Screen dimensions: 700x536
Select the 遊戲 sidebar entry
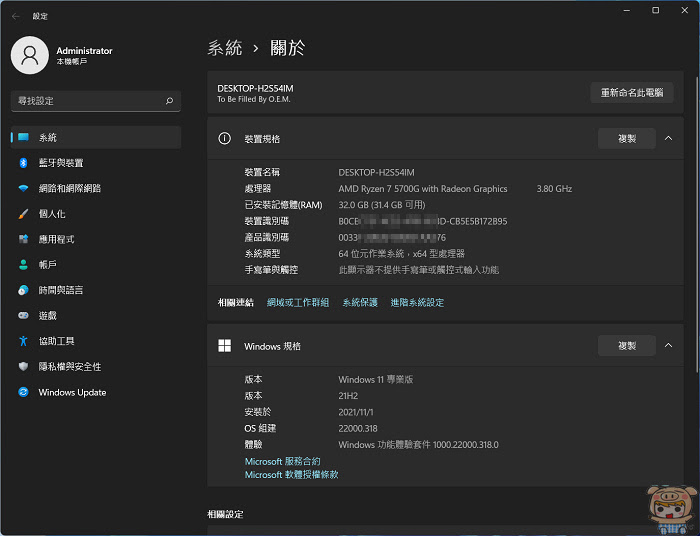(x=96, y=316)
